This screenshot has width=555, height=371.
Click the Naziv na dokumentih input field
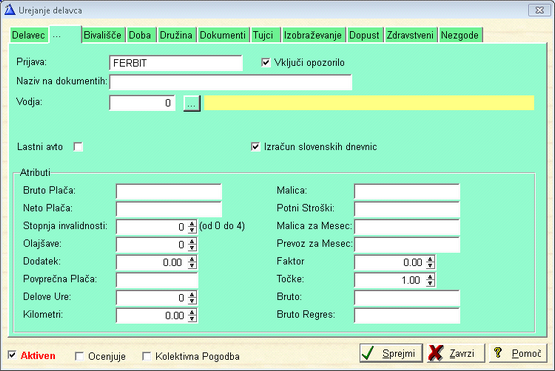click(230, 82)
